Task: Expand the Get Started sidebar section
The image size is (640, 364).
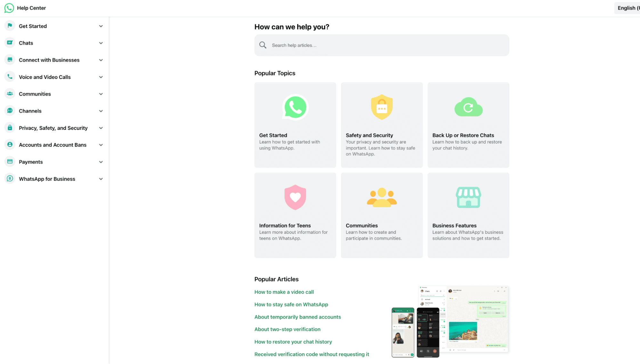Action: tap(101, 26)
